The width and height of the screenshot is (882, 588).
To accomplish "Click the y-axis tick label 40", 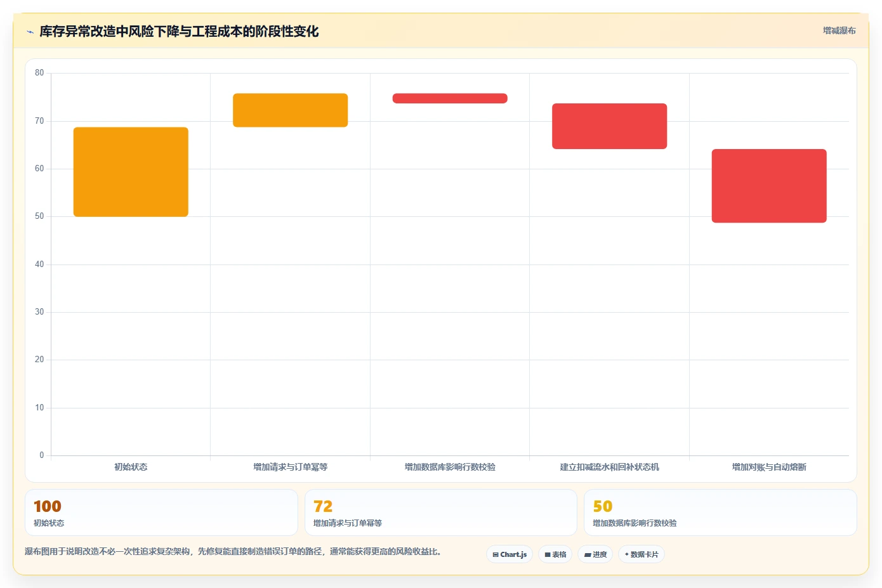I will [39, 265].
